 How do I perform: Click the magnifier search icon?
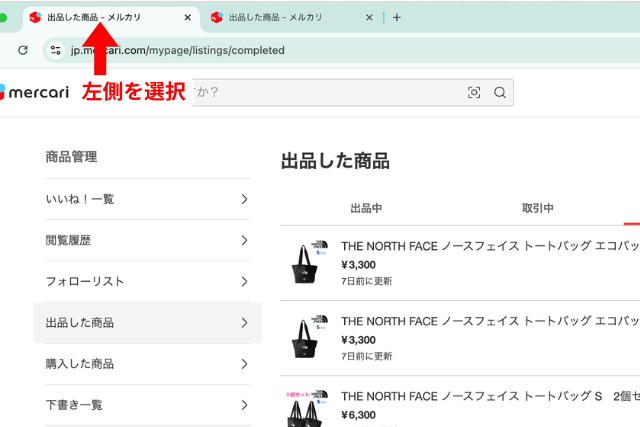coord(499,93)
